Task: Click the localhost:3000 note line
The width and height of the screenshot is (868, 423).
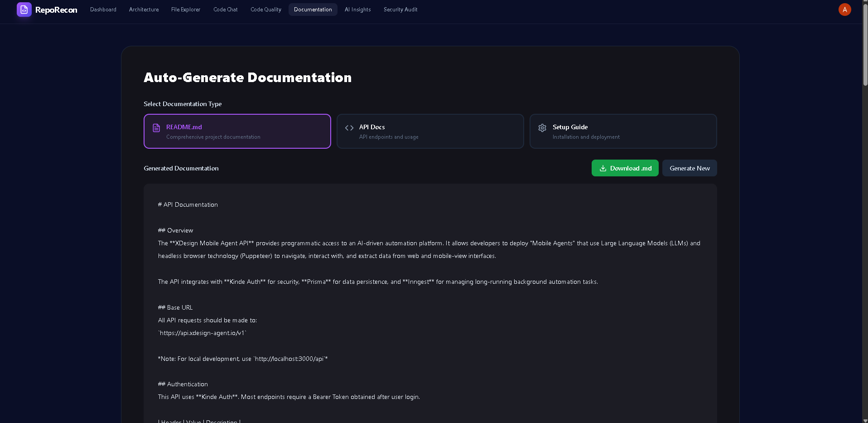Action: [x=243, y=359]
